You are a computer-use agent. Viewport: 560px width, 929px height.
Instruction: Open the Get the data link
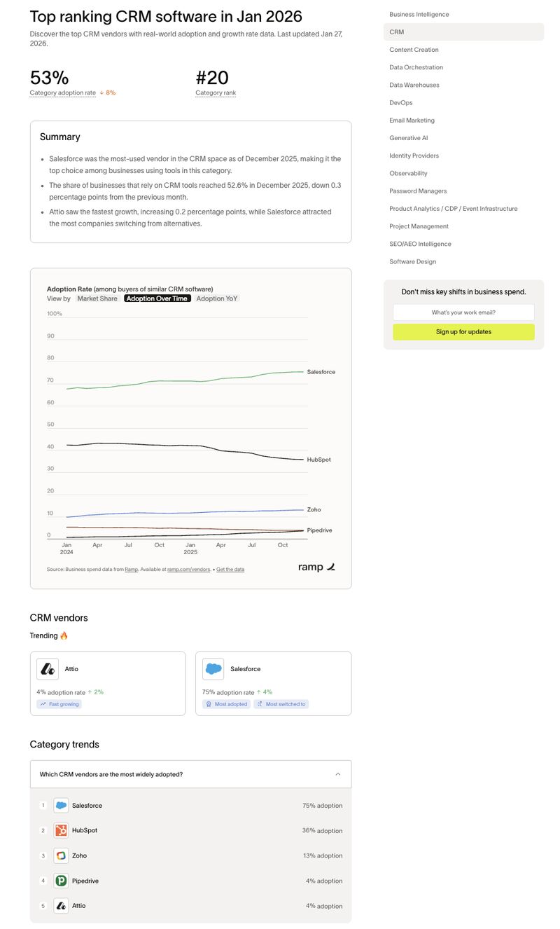[230, 570]
